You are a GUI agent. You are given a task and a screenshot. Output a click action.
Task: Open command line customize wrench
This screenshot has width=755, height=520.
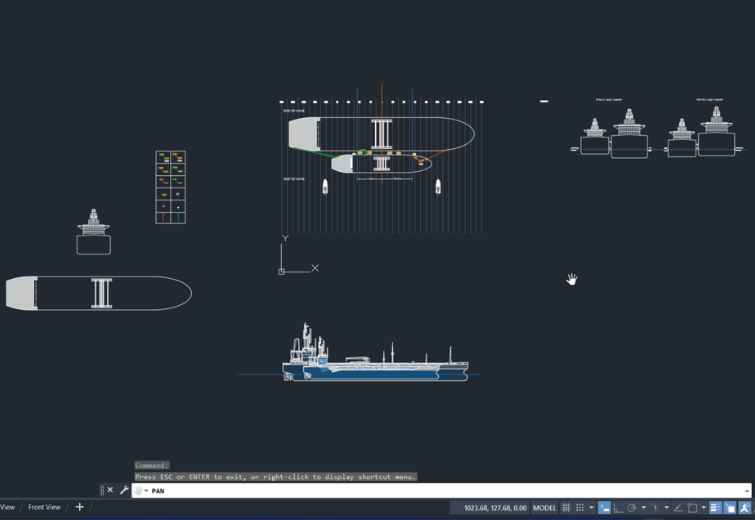coord(124,490)
